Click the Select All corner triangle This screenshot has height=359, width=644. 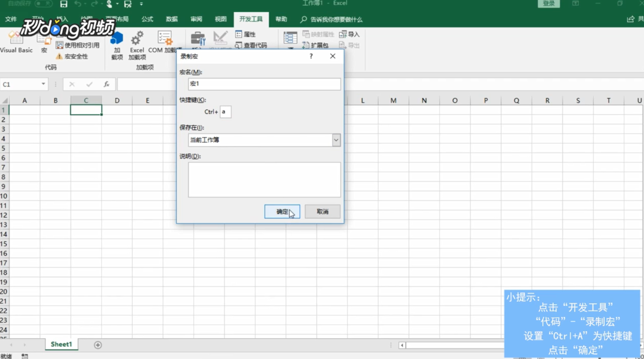[5, 100]
